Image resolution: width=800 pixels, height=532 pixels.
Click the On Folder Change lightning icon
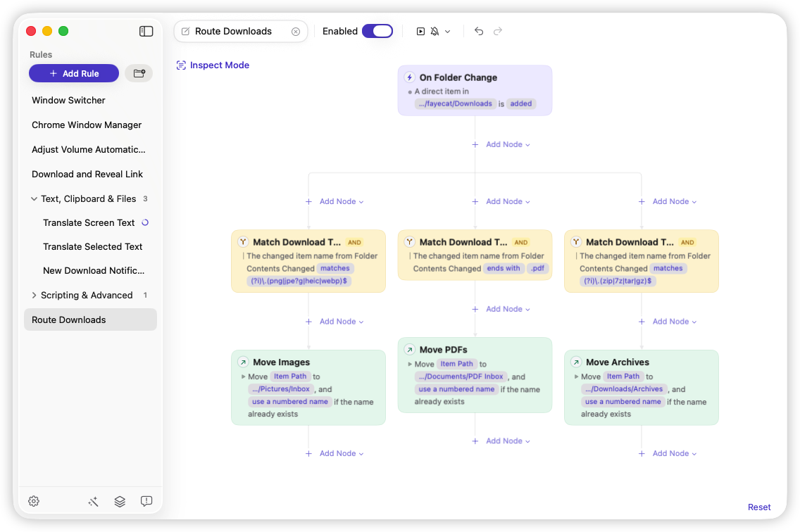point(409,77)
